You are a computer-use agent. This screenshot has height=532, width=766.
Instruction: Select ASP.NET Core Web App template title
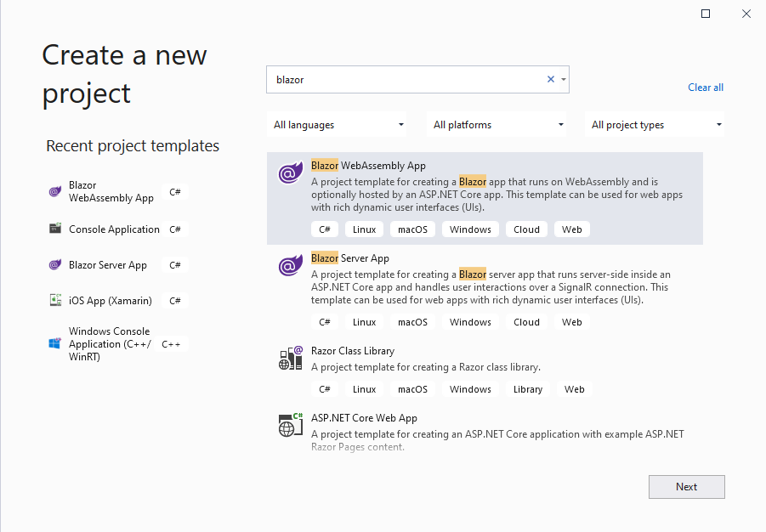364,418
